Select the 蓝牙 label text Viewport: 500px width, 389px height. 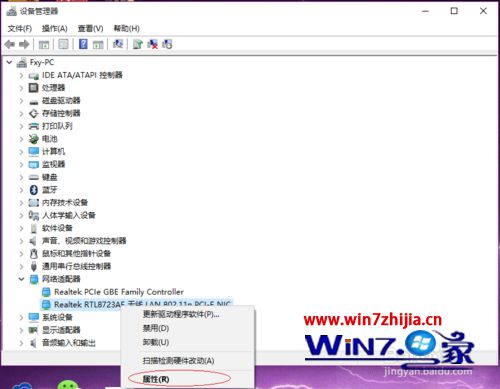point(50,190)
